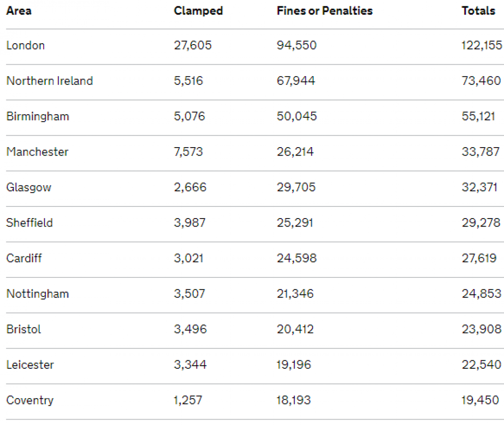The height and width of the screenshot is (425, 504).
Task: Click Nottingham's clamped value 3,507
Action: [189, 294]
